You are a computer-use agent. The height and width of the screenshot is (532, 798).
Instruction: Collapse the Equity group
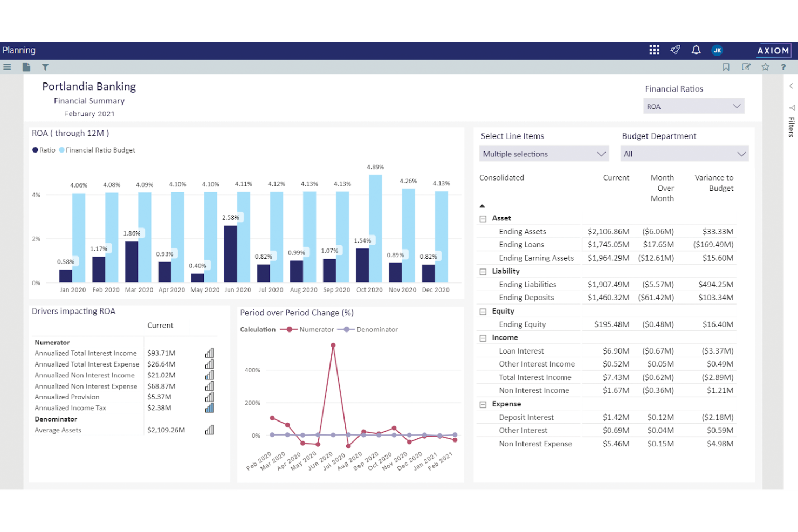pos(483,312)
